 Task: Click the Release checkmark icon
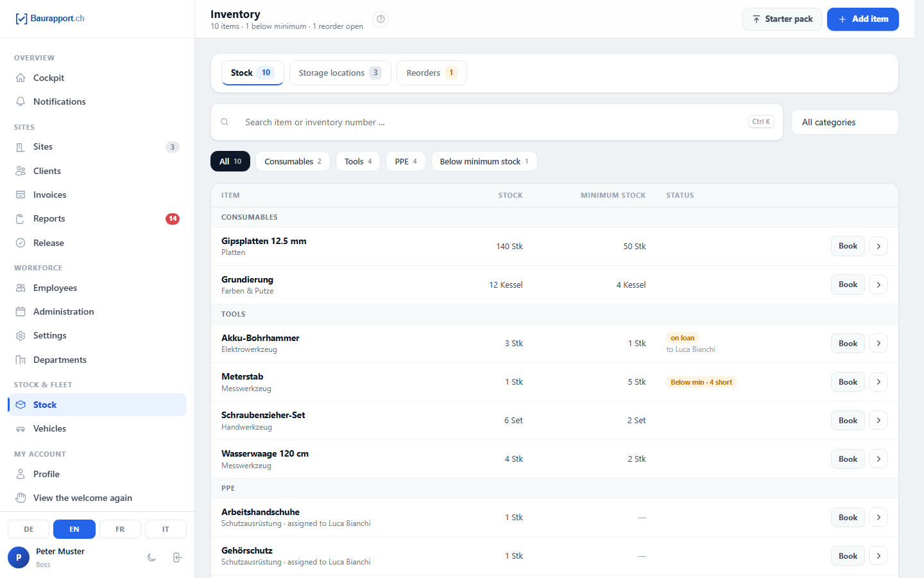pos(21,243)
